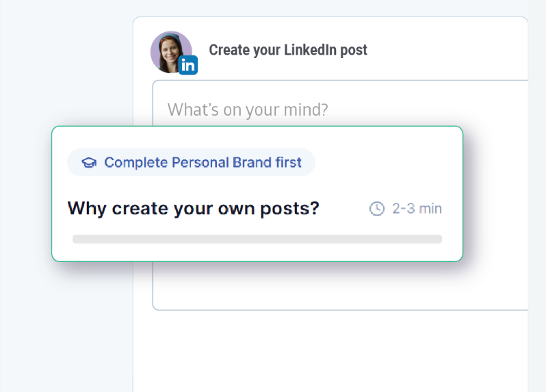Click the gray lesson progress bar
This screenshot has height=392, width=546.
257,239
